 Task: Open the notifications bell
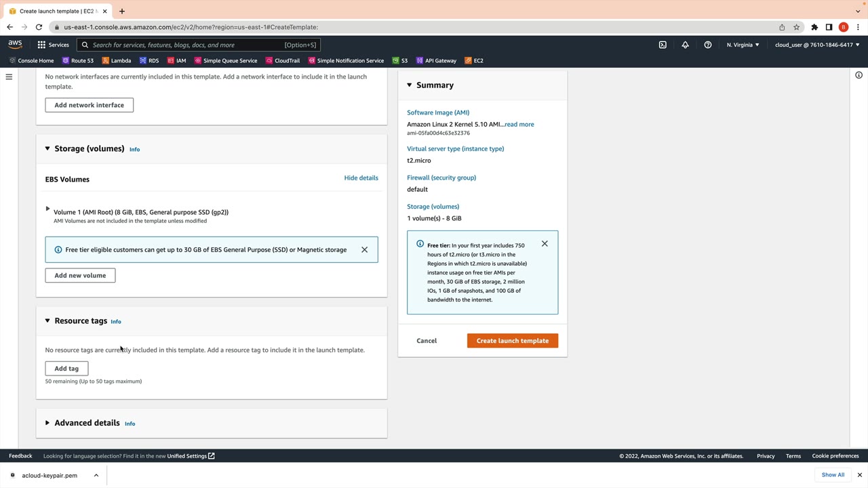click(x=685, y=45)
